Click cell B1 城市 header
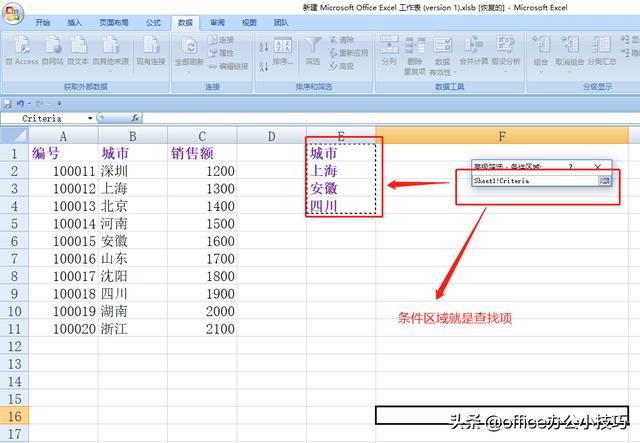The image size is (640, 443). point(133,153)
